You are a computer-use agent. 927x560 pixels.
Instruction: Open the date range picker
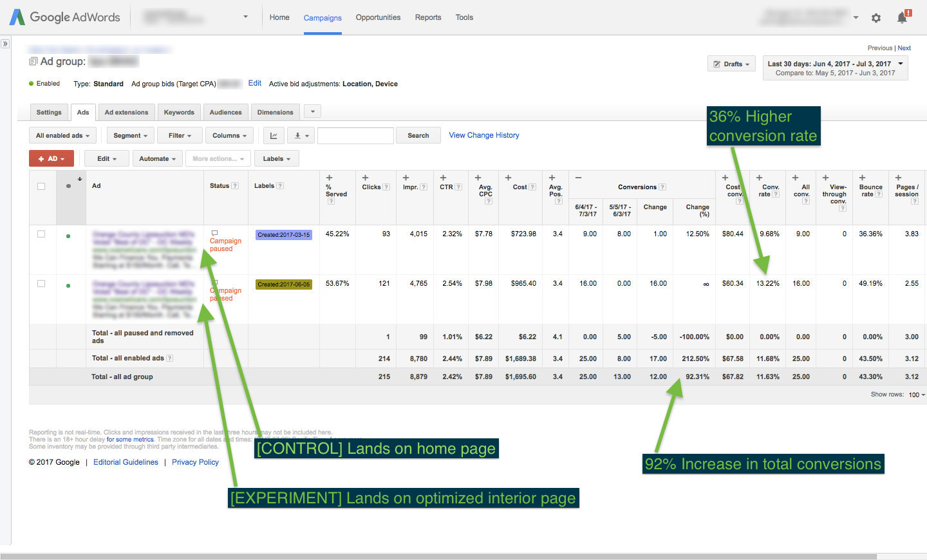pyautogui.click(x=836, y=68)
